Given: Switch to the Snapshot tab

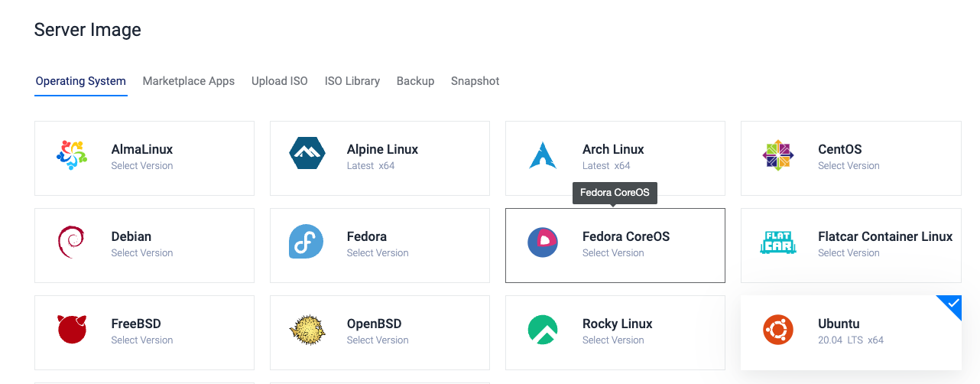Looking at the screenshot, I should point(475,81).
